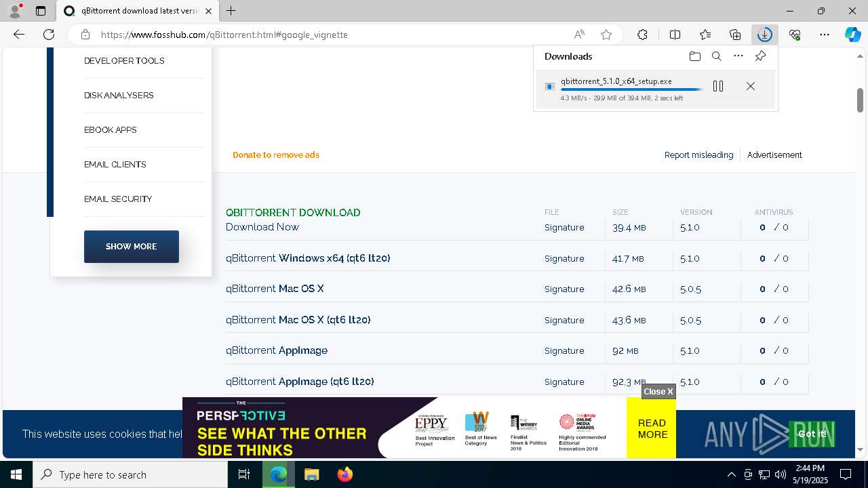Pause the qbittorrent setup download
Image resolution: width=868 pixels, height=488 pixels.
tap(718, 86)
